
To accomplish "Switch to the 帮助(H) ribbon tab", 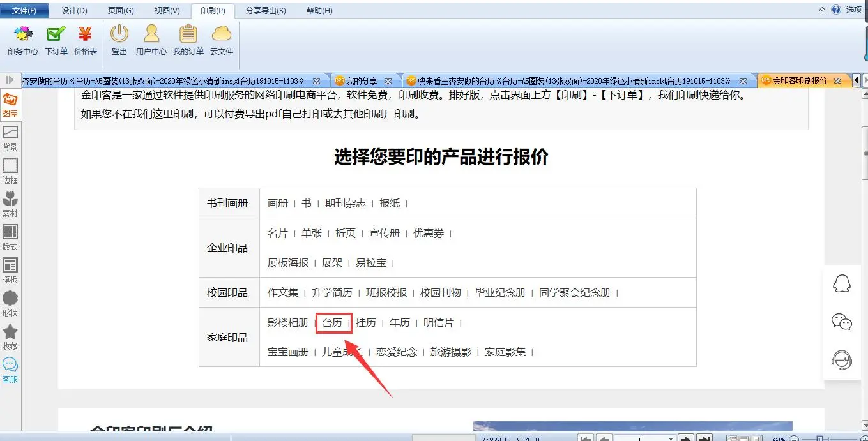I will [x=319, y=11].
